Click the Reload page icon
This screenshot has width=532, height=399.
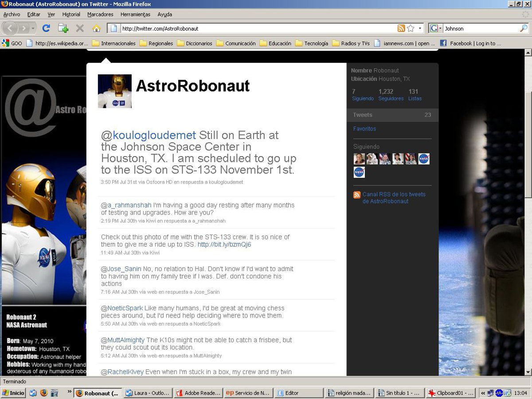46,28
